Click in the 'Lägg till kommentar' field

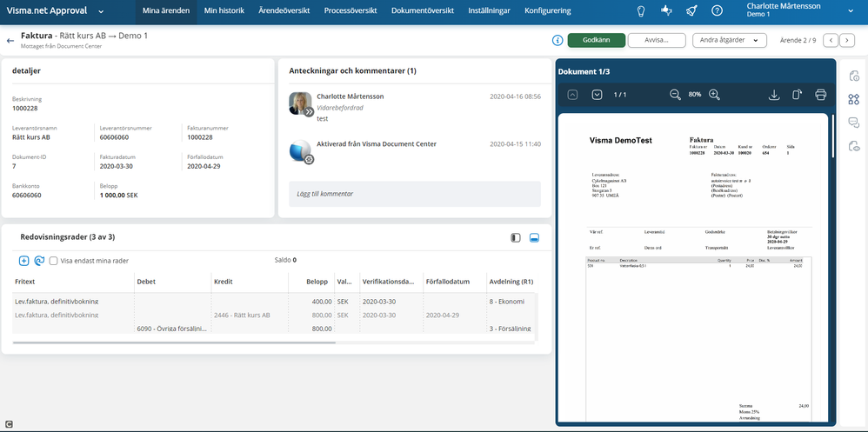(415, 194)
